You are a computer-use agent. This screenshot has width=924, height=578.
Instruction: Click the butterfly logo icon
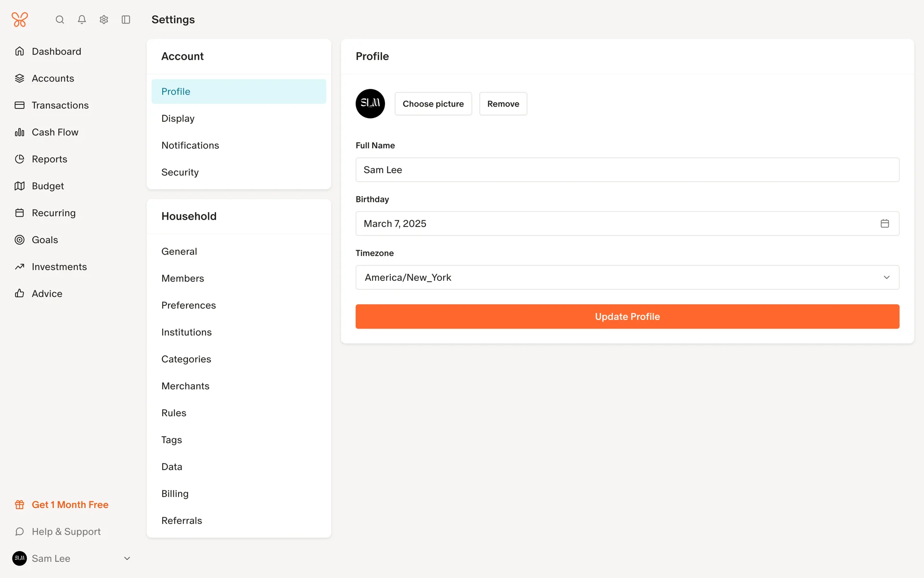pyautogui.click(x=20, y=20)
